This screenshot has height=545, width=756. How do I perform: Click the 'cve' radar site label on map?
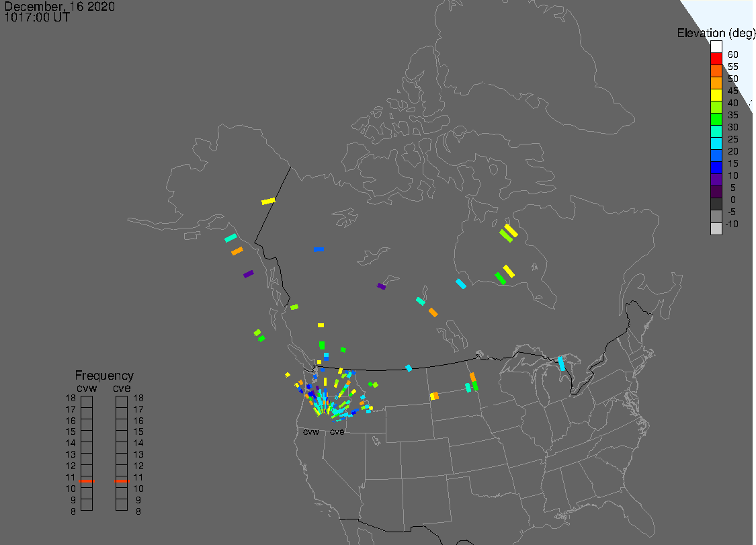337,431
